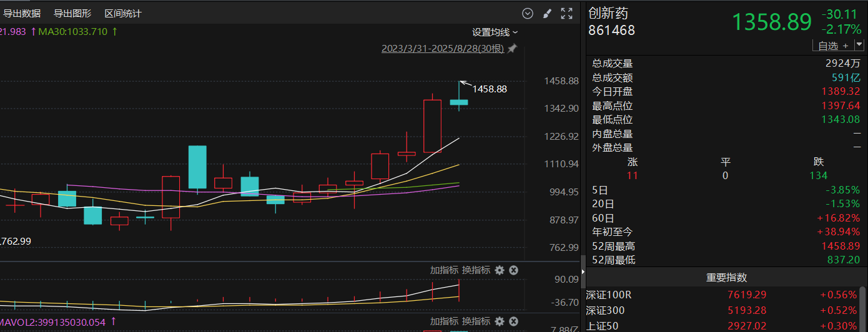
Task: Click the 内盘总量 row label
Action: coord(612,134)
